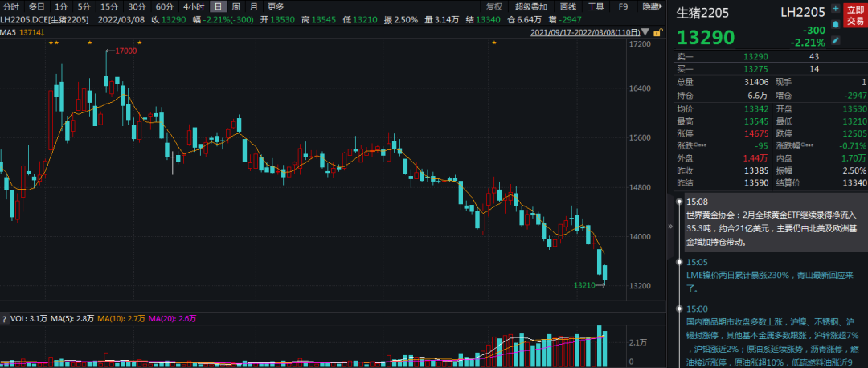The width and height of the screenshot is (868, 368).
Task: Click the LH2205.DCE[生猪2205] chart title
Action: tap(44, 20)
